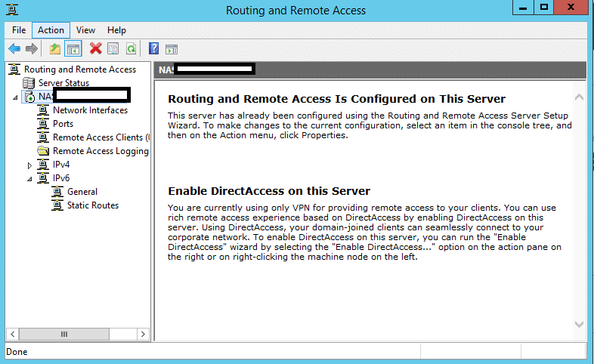
Task: Open the File menu
Action: (x=19, y=30)
